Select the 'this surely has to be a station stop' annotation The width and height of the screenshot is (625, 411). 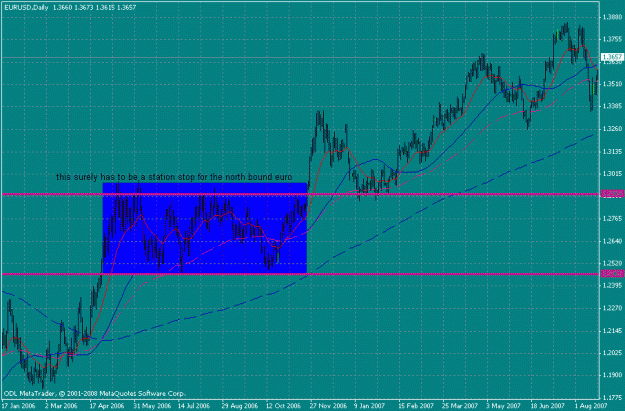tap(174, 177)
